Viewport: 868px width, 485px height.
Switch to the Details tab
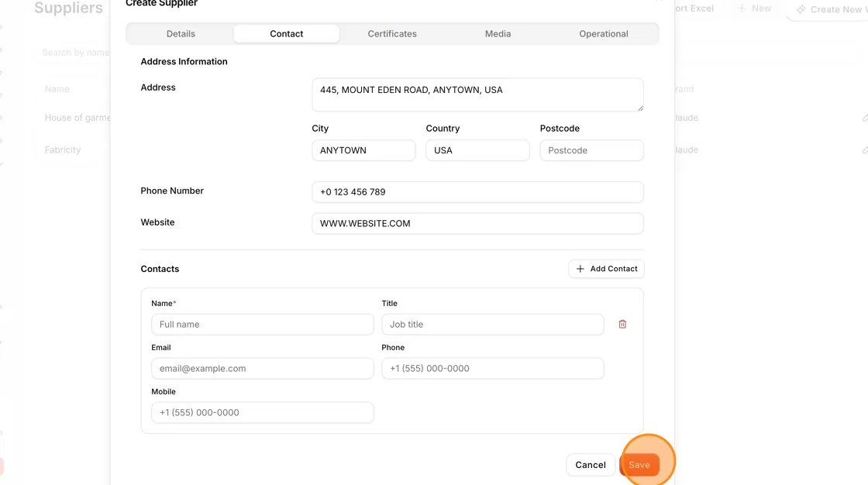(181, 34)
